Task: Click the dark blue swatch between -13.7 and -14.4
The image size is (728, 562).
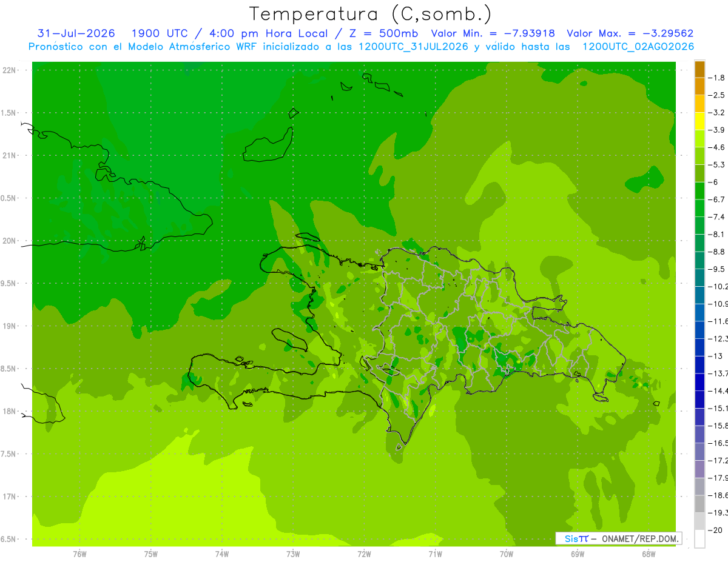Action: [699, 382]
